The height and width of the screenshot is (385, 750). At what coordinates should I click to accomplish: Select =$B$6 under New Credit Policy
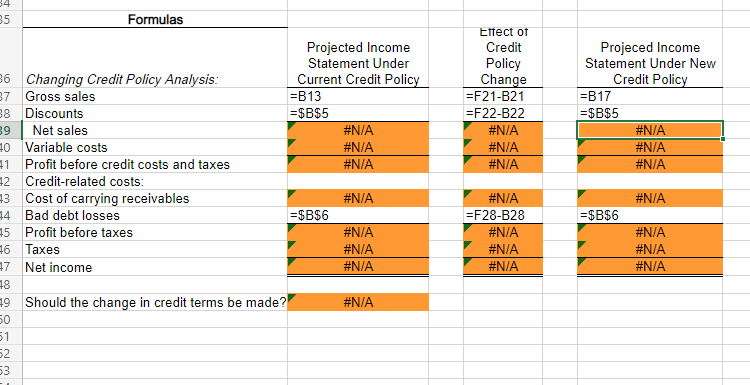click(x=650, y=216)
